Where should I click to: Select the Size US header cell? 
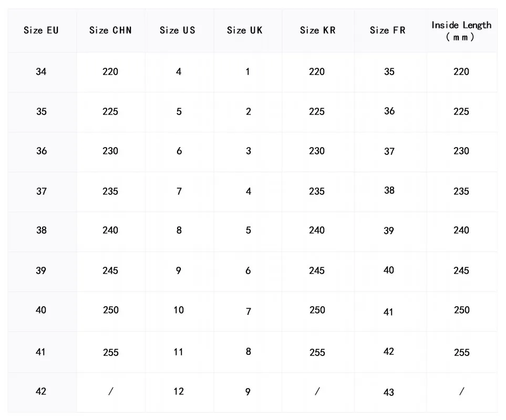point(178,30)
